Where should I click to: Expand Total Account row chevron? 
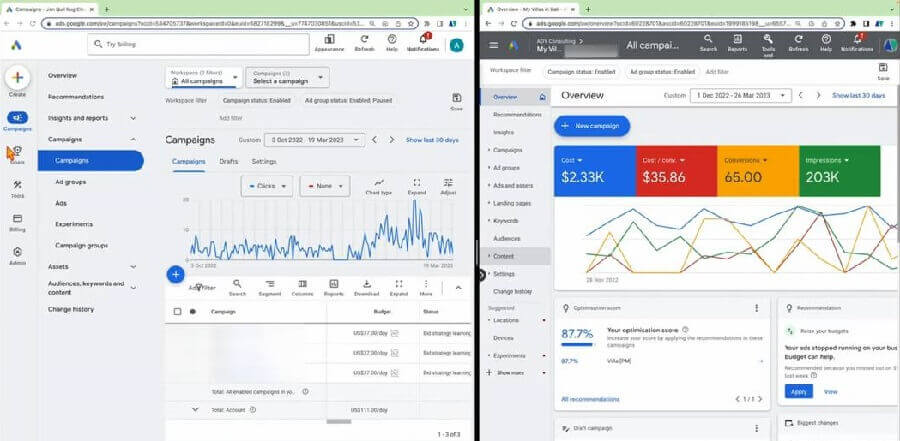point(195,409)
